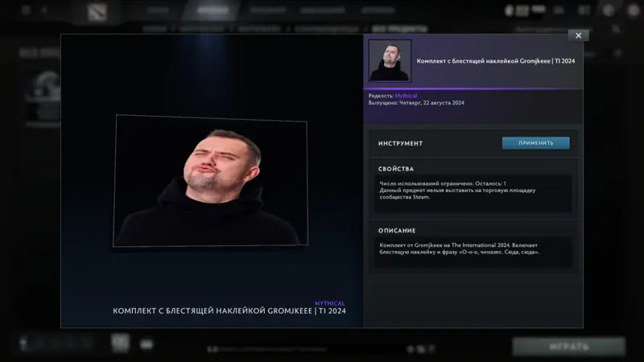This screenshot has height=362, width=644.
Task: Click the purple MYTHICAL tag above the caption
Action: pos(330,303)
